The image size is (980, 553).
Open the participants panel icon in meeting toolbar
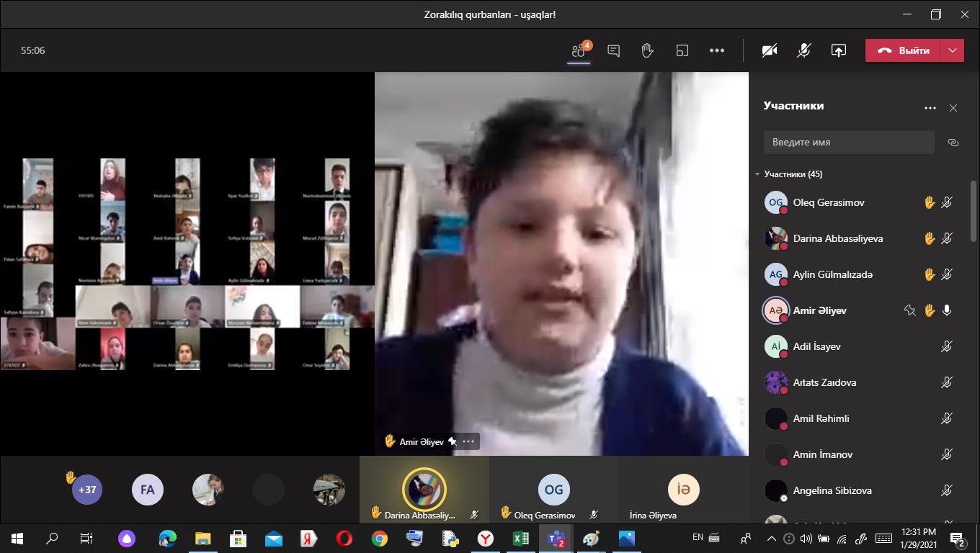point(579,50)
